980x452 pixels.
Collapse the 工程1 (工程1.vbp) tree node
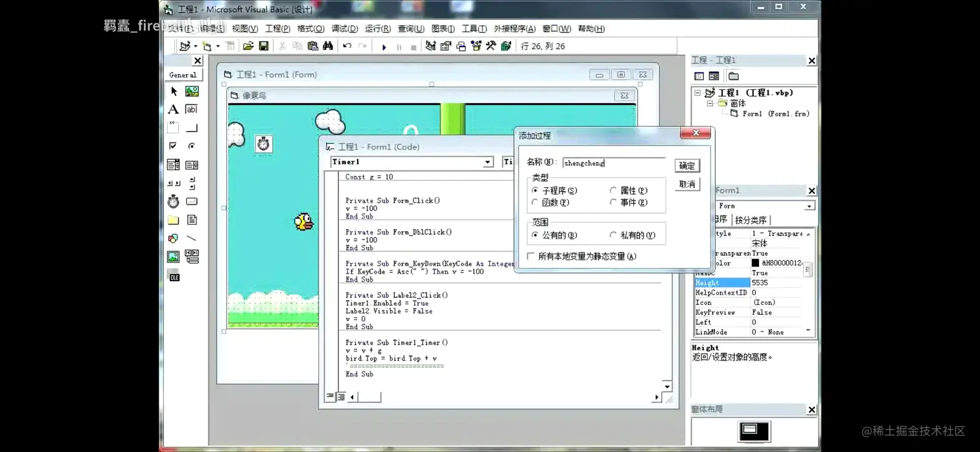click(698, 93)
